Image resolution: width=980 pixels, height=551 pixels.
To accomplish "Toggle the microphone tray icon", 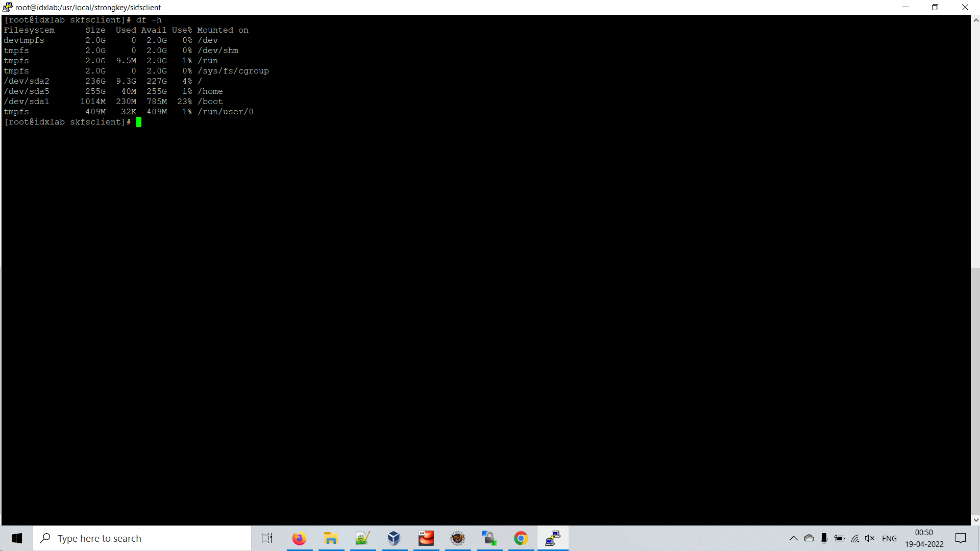I will point(824,538).
